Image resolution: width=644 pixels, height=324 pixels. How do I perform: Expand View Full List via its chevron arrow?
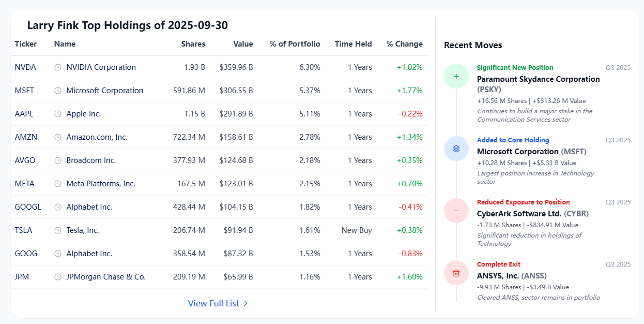[x=246, y=303]
